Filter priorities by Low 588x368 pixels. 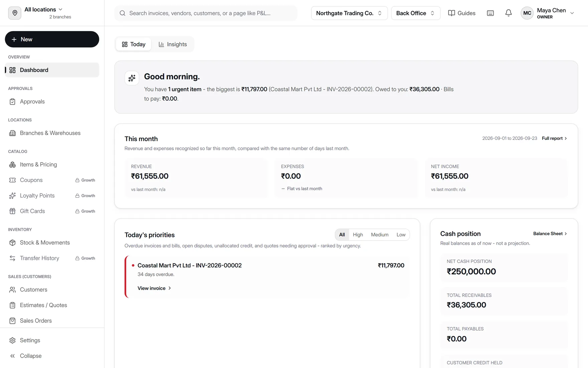(401, 235)
